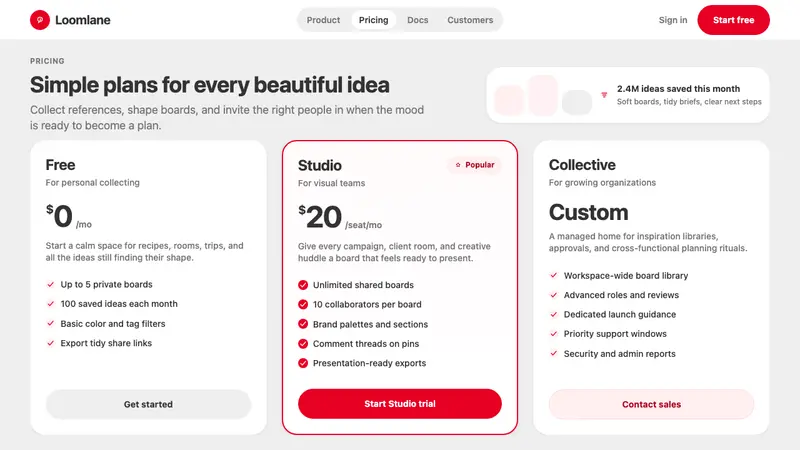
Task: Click checkmark next to Advanced roles and reviews
Action: pyautogui.click(x=554, y=295)
